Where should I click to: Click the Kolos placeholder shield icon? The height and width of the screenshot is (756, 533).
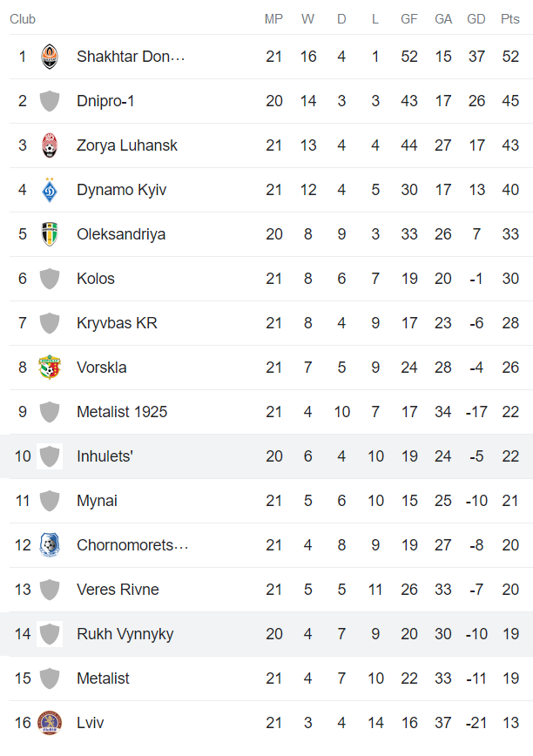click(x=50, y=279)
